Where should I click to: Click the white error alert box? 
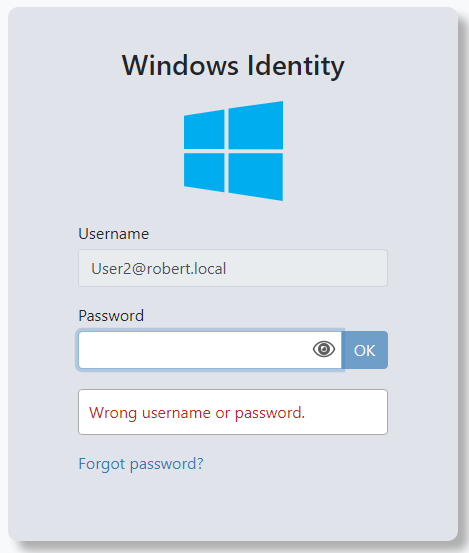tap(233, 412)
